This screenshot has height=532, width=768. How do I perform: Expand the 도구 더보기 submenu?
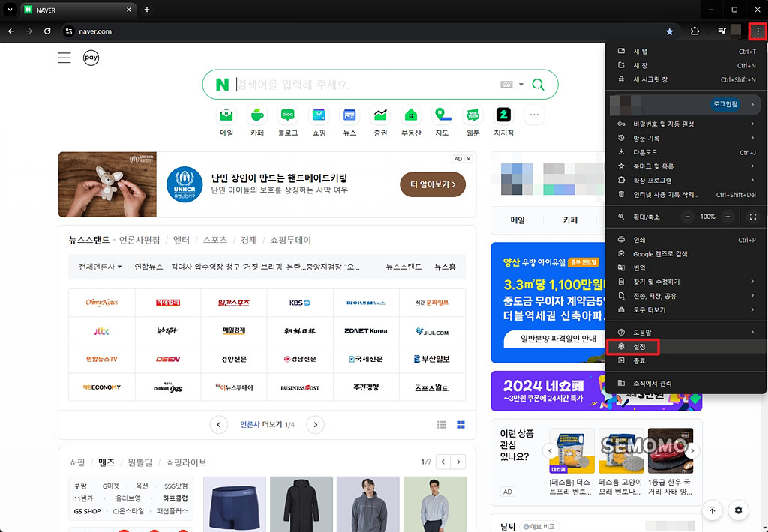coord(685,309)
